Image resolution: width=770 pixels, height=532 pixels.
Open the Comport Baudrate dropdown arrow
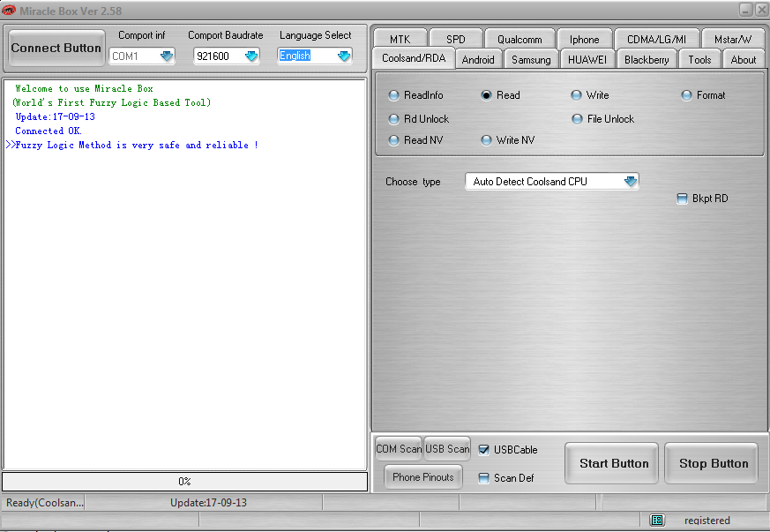pyautogui.click(x=251, y=56)
